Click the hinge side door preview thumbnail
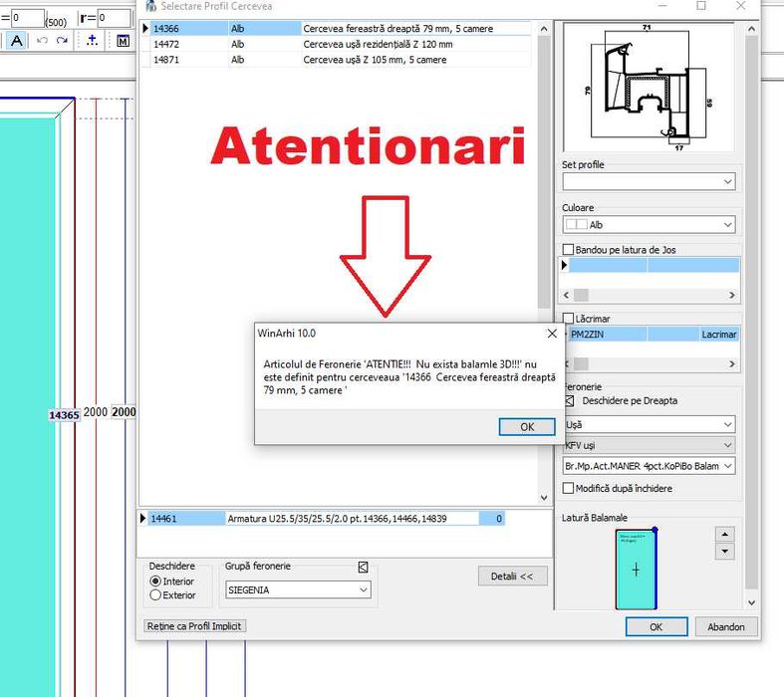784x697 pixels. click(x=636, y=570)
